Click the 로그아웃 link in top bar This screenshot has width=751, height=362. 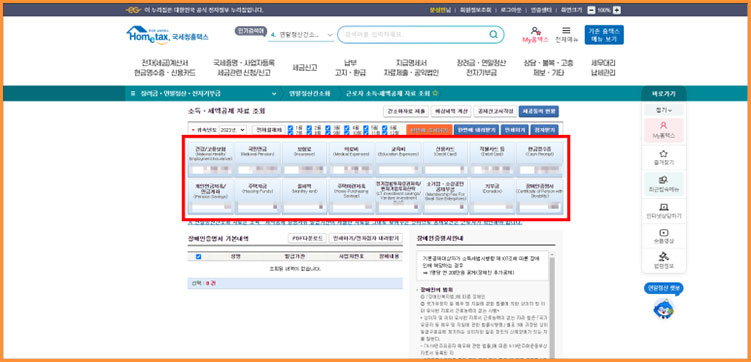[x=510, y=10]
